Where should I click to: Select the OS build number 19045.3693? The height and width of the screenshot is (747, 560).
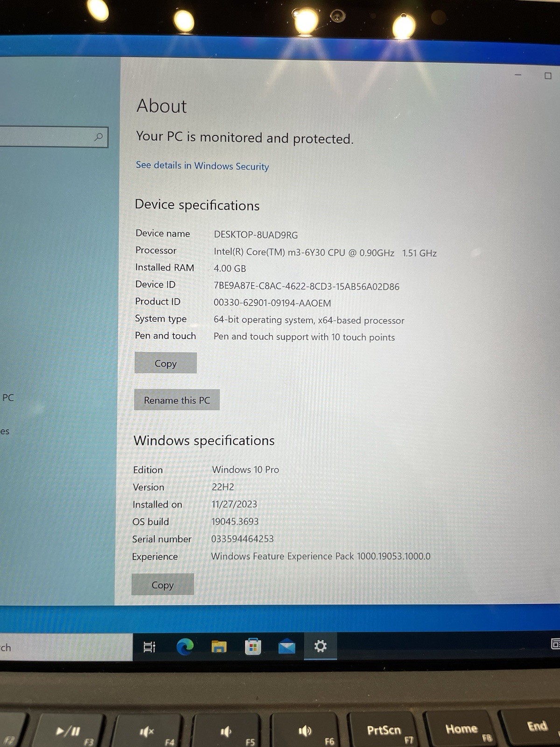click(235, 521)
